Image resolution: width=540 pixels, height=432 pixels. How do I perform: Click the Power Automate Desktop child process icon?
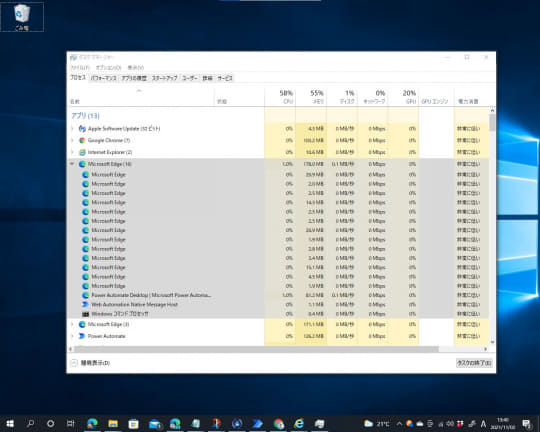85,295
